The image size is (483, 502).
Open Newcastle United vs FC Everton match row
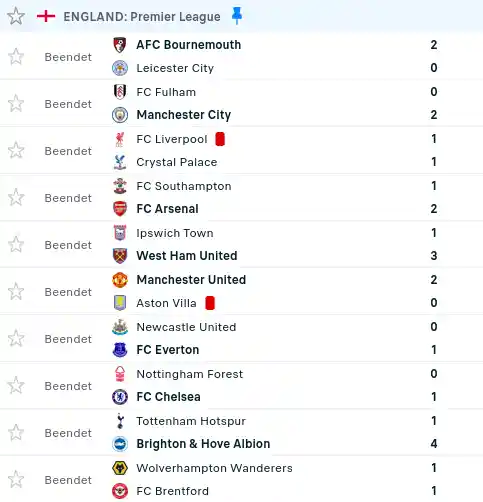click(241, 338)
